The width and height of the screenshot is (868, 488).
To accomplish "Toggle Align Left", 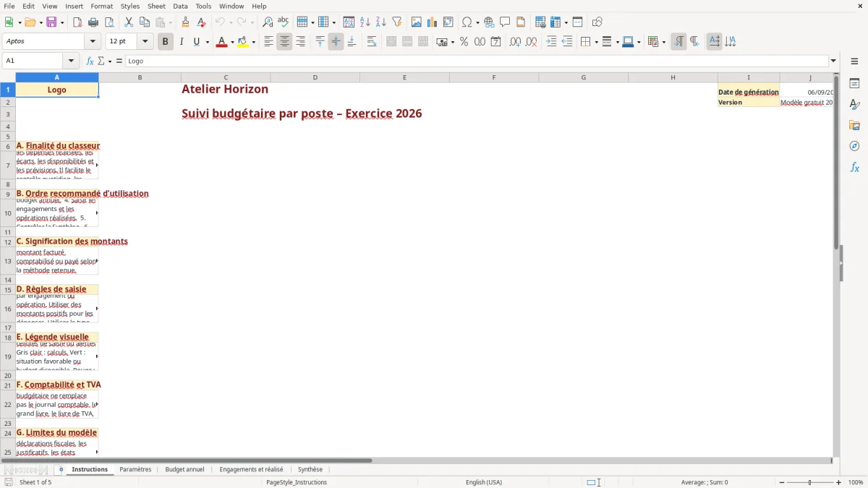I will click(x=268, y=42).
